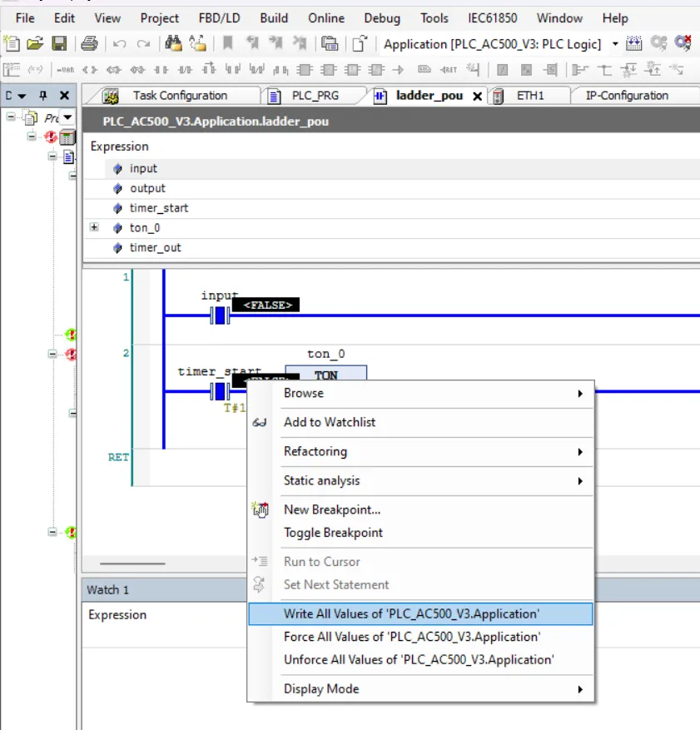Open the FBD/LD menu
Image resolution: width=700 pixels, height=730 pixels.
219,18
